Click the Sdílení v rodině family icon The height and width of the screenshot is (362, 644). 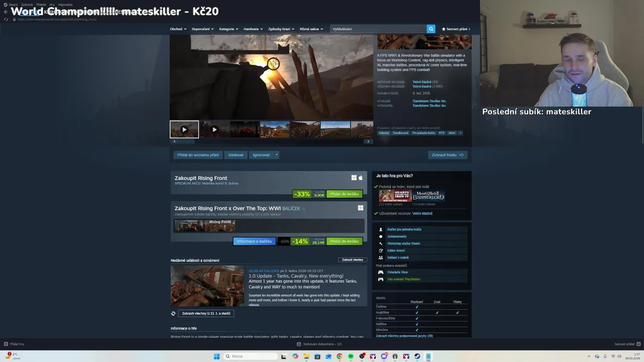[x=380, y=257]
